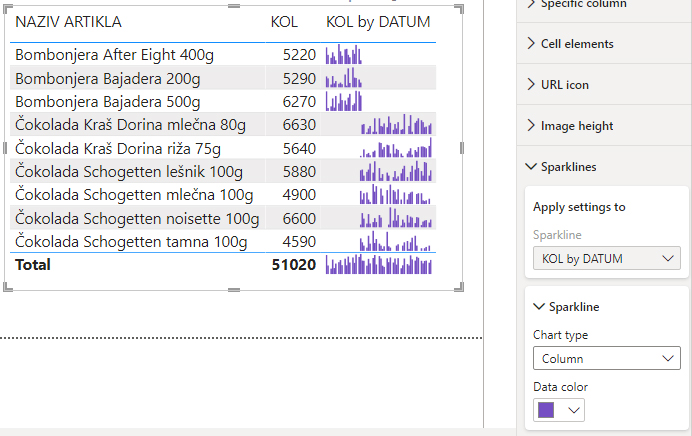This screenshot has height=436, width=692.
Task: Collapse the Sparkline card chevron
Action: tap(540, 307)
